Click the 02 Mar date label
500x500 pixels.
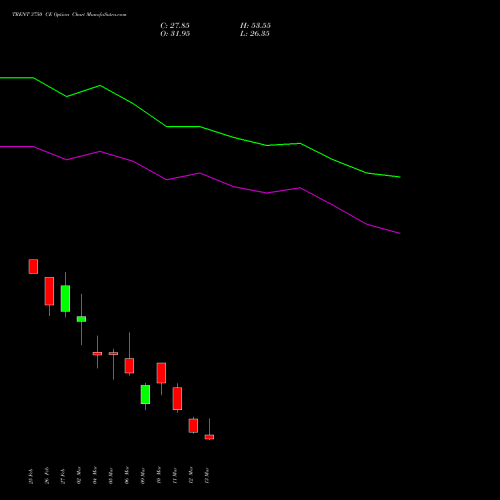click(x=79, y=475)
